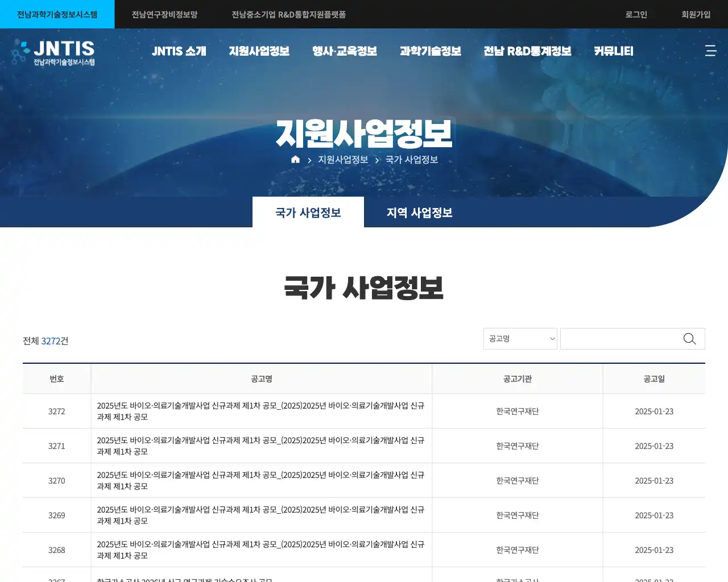This screenshot has width=728, height=582.
Task: Open the hamburger menu at top right
Action: (x=710, y=51)
